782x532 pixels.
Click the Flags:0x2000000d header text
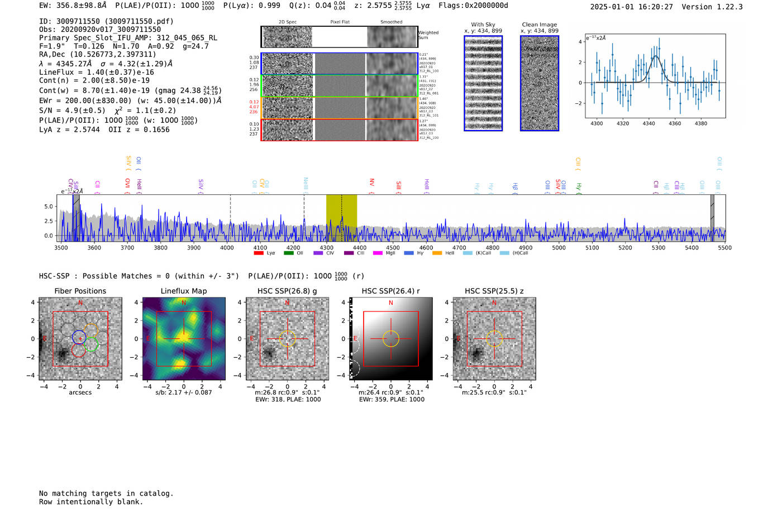473,6
